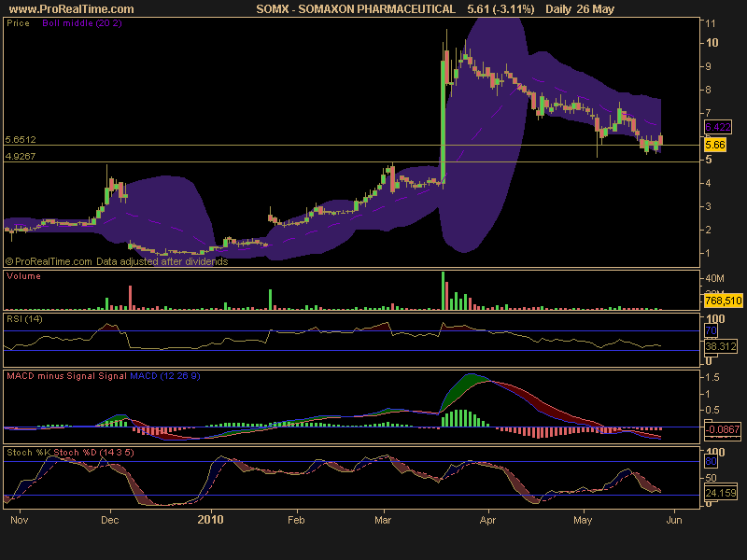This screenshot has width=747, height=560.
Task: Select the blue MACD (12 26 9) label
Action: click(x=165, y=376)
